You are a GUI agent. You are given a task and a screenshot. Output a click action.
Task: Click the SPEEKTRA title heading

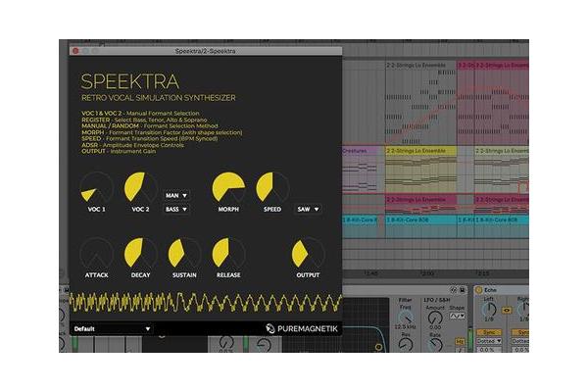(130, 81)
